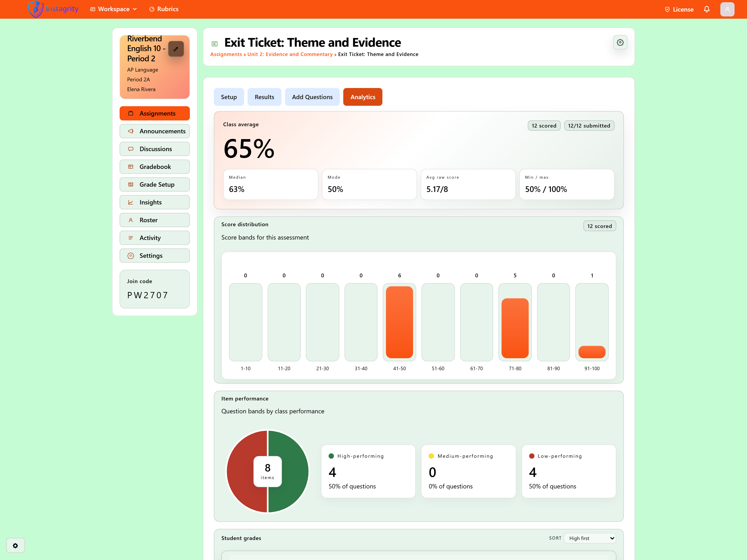This screenshot has width=747, height=560.
Task: Open Discussions in sidebar
Action: tap(155, 149)
